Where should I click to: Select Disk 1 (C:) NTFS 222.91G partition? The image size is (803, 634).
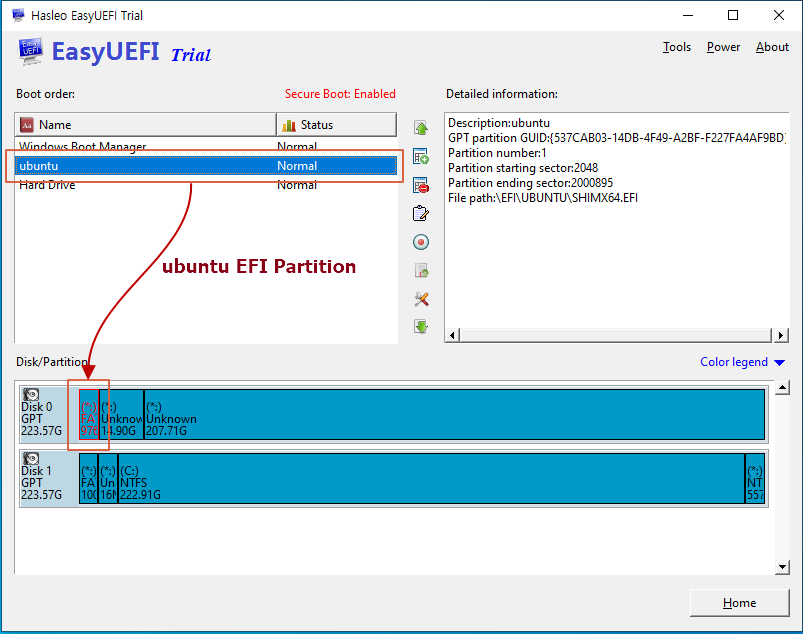tap(431, 478)
